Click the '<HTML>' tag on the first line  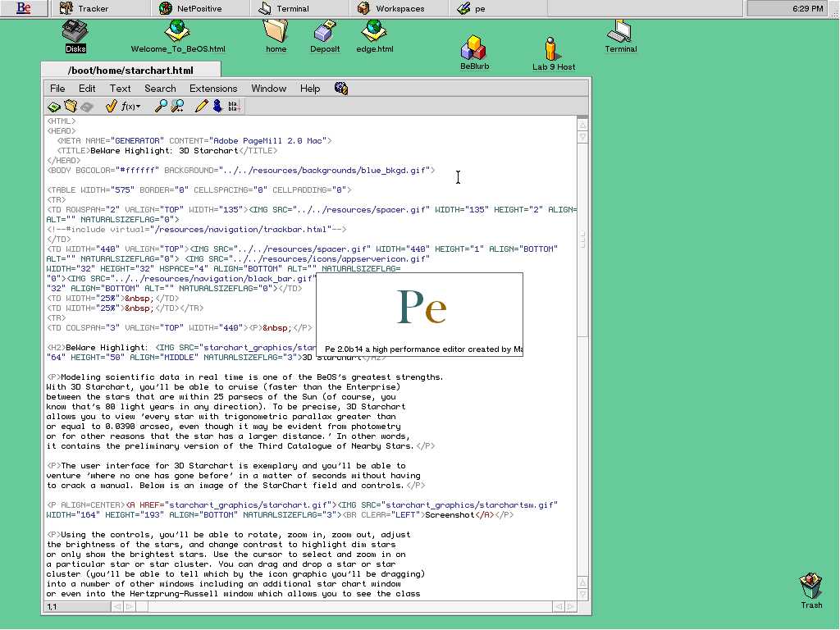62,121
